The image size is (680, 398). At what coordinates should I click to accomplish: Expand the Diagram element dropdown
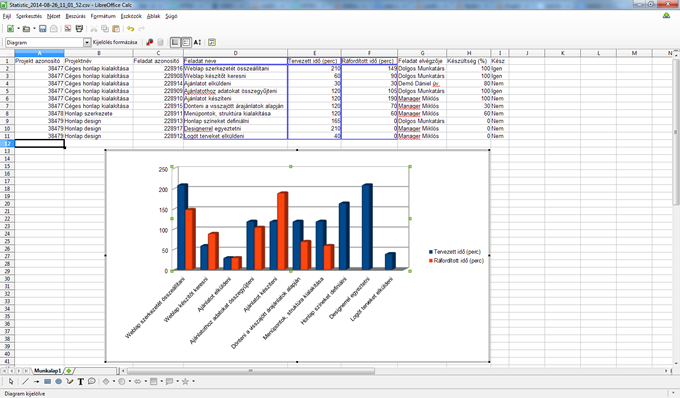87,42
